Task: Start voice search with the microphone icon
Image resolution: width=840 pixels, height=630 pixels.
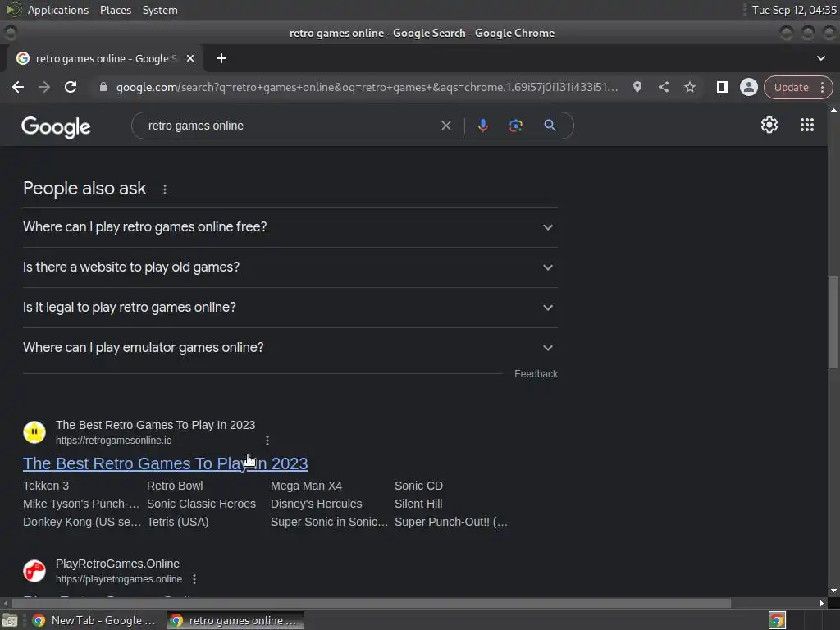Action: (x=482, y=126)
